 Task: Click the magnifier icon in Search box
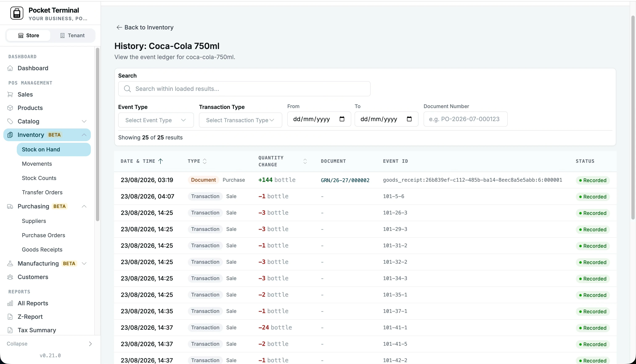[x=127, y=89]
